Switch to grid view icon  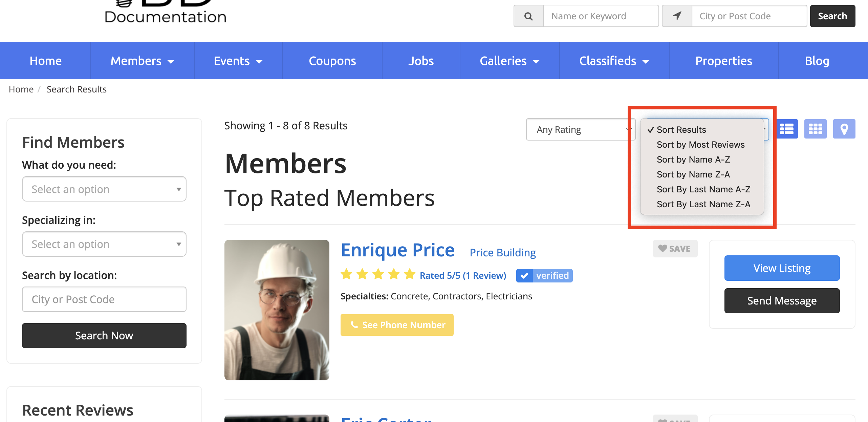815,129
